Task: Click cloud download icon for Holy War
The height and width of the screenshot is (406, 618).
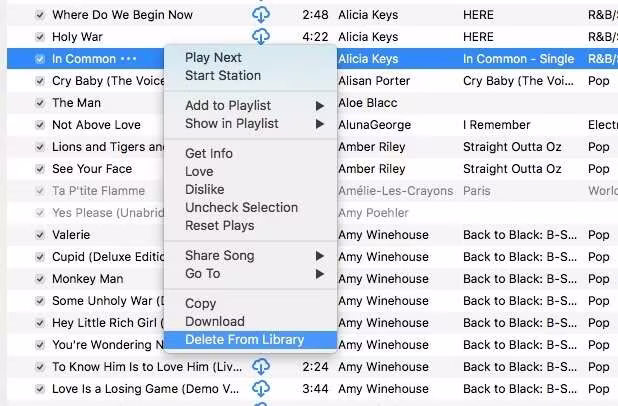Action: coord(261,37)
